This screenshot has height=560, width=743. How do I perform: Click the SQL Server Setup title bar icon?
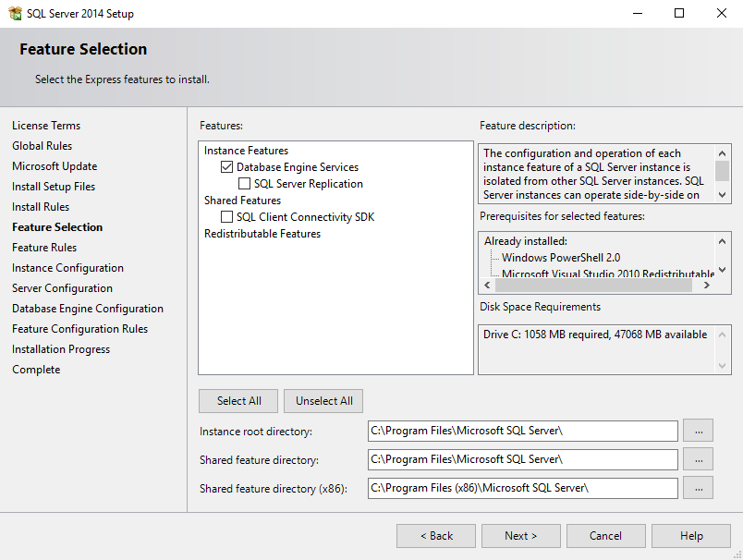click(15, 14)
